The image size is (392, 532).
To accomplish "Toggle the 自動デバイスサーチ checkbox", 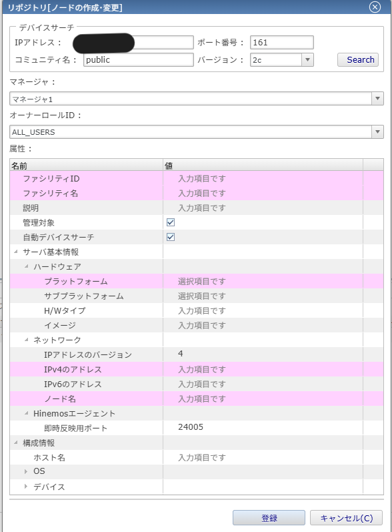I will [171, 237].
